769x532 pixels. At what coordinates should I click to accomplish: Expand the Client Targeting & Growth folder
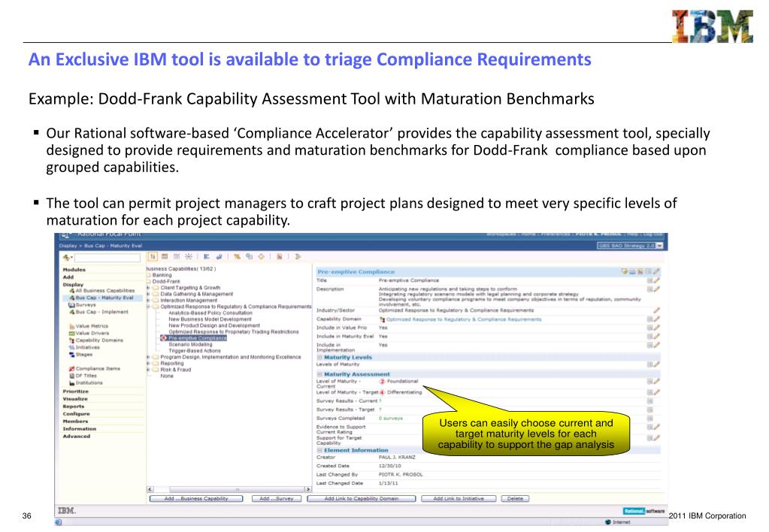tap(148, 288)
